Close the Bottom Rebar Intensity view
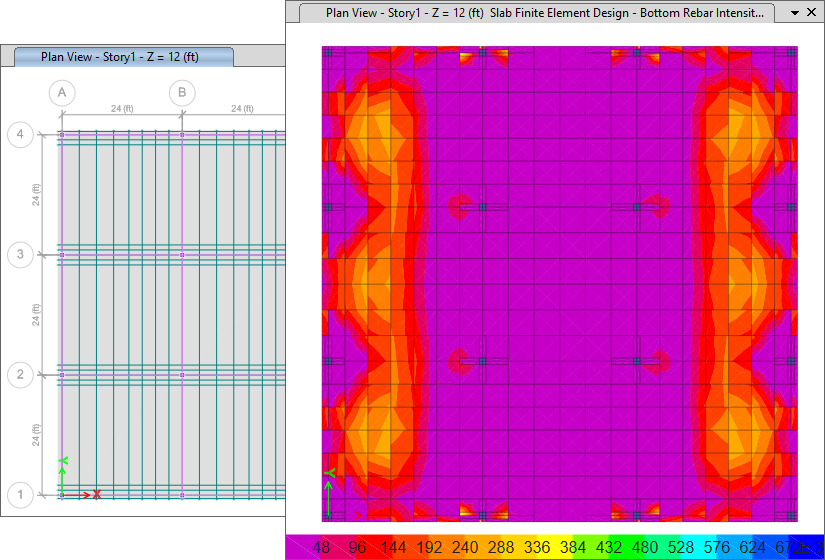This screenshot has width=825, height=560. (x=813, y=13)
